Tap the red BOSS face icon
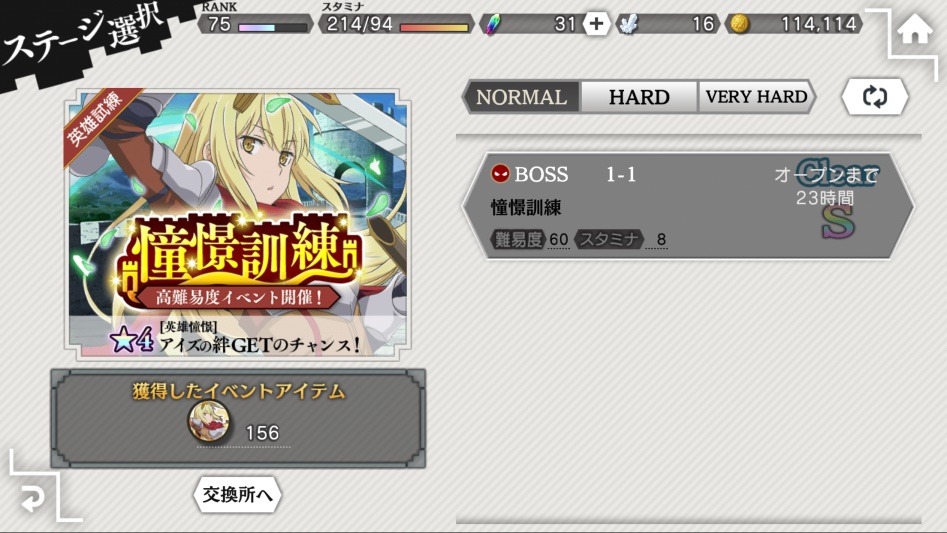This screenshot has width=947, height=533. pos(500,174)
